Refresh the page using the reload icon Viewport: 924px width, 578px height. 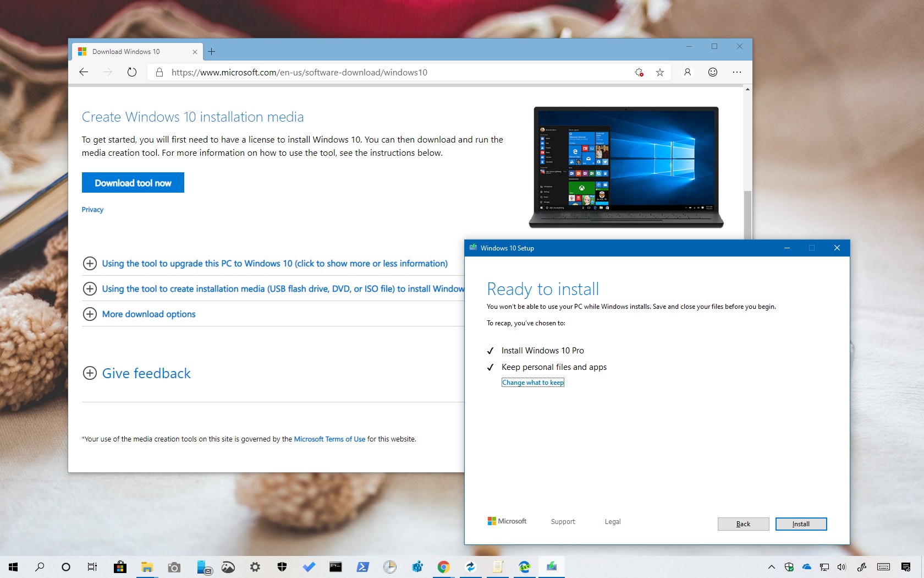coord(132,72)
